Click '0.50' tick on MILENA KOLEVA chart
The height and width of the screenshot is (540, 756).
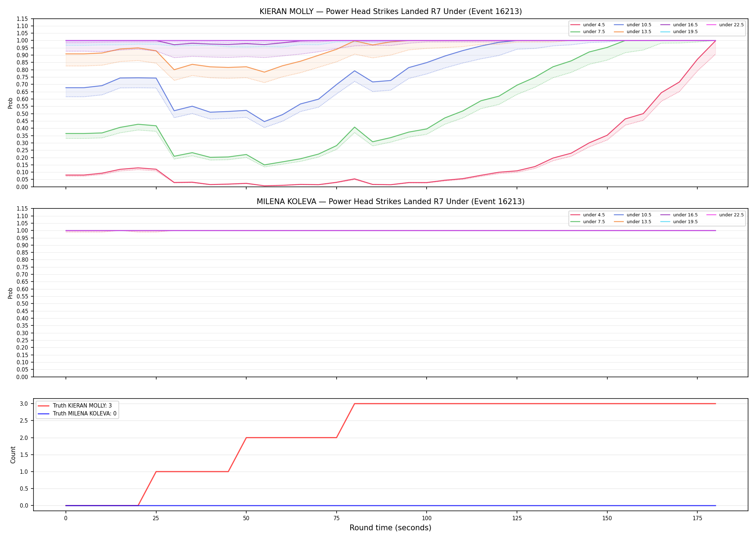[x=22, y=304]
